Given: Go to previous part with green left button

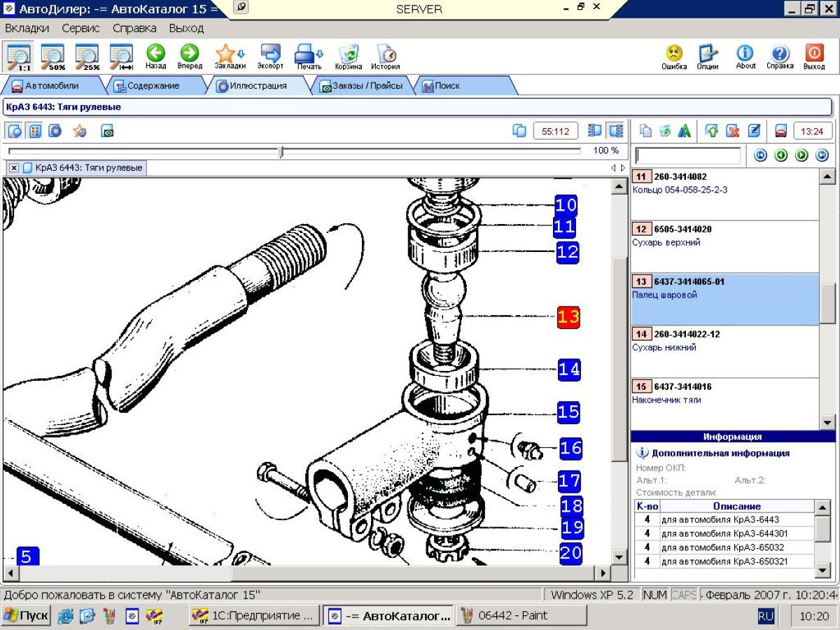Looking at the screenshot, I should click(781, 155).
